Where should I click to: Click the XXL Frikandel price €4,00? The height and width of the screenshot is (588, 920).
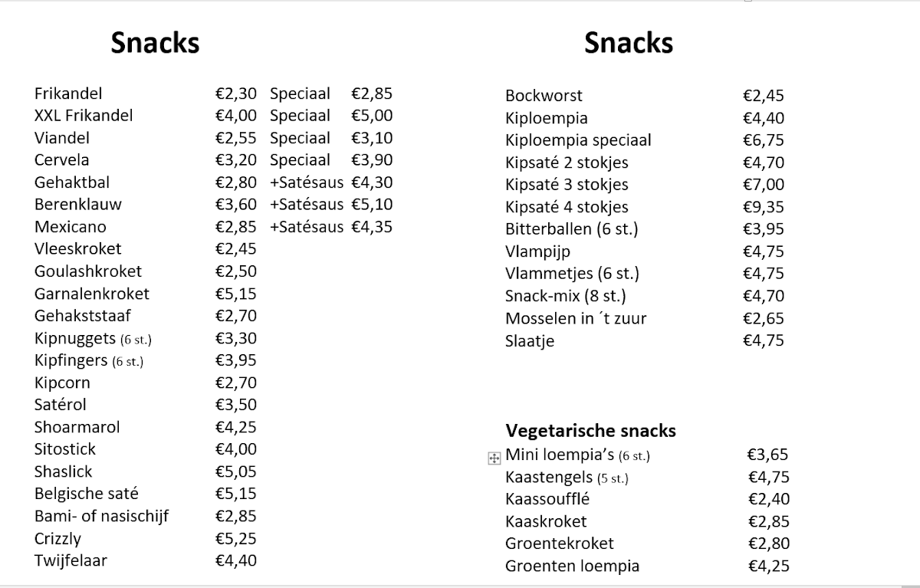(x=236, y=116)
